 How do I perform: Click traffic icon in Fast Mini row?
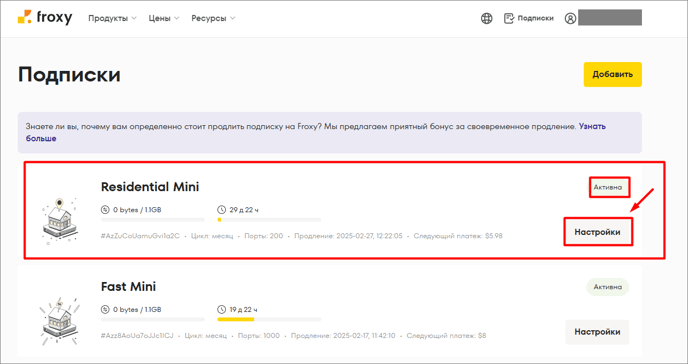pyautogui.click(x=105, y=310)
